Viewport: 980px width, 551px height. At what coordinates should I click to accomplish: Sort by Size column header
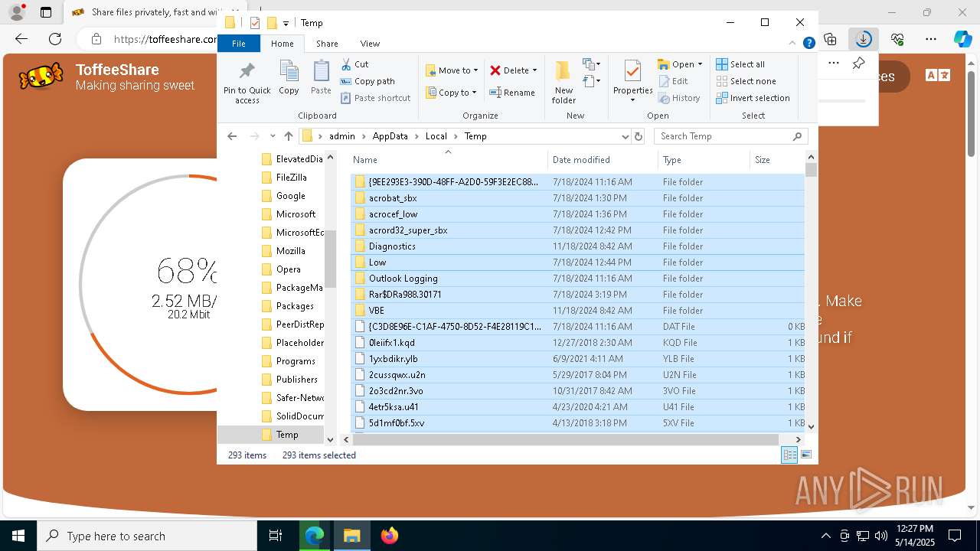tap(776, 160)
